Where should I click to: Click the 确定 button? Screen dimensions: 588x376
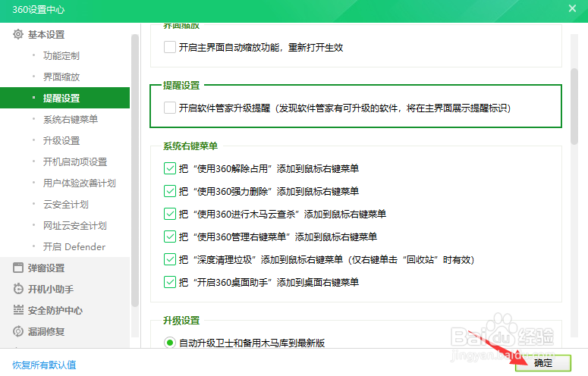point(543,363)
